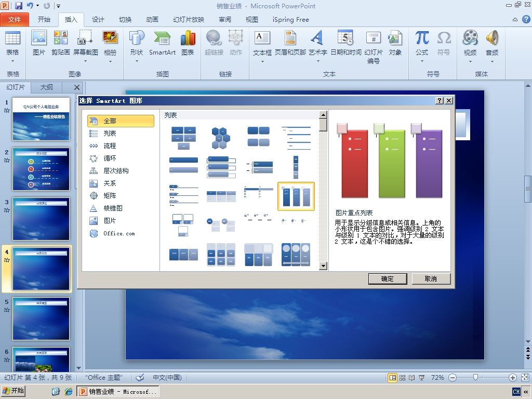Insert 幻灯片编号 slide number
Screen dimensions: 532x399
pos(373,47)
